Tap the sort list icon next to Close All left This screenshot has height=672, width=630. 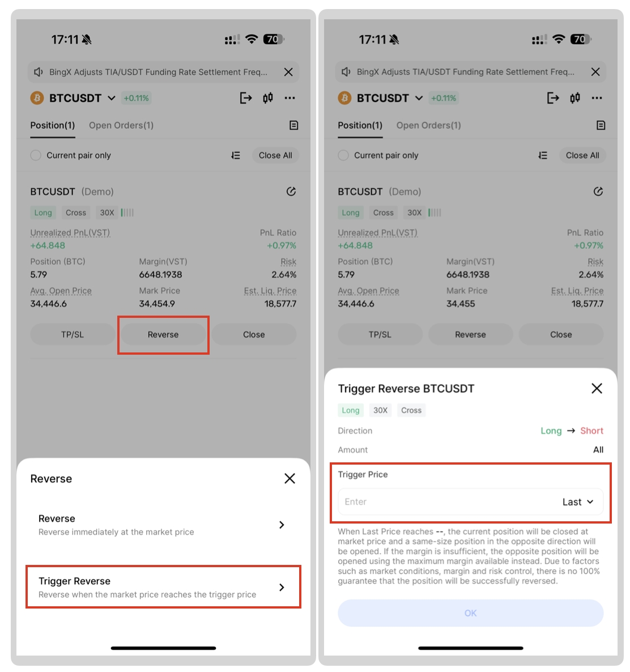point(236,155)
